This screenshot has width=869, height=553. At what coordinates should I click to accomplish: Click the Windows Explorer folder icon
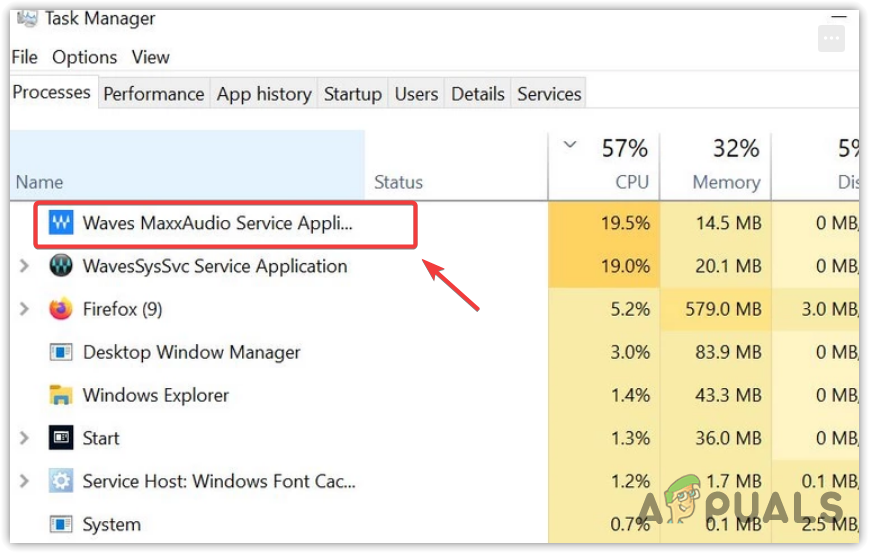pyautogui.click(x=62, y=395)
